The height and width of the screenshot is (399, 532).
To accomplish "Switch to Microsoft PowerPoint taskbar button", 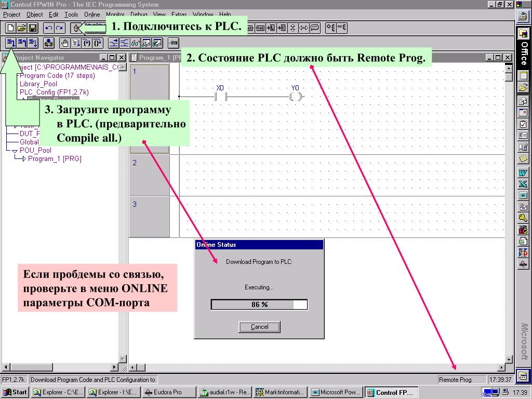I will pyautogui.click(x=336, y=392).
